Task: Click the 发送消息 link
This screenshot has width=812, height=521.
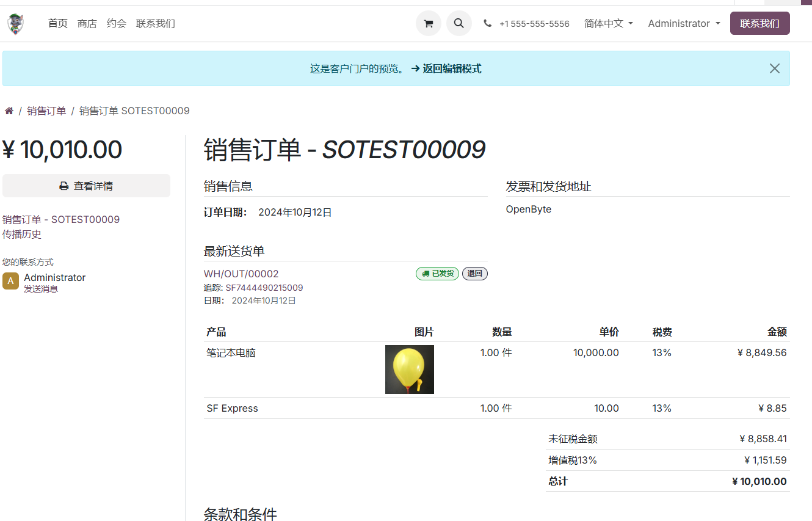Action: [x=41, y=290]
